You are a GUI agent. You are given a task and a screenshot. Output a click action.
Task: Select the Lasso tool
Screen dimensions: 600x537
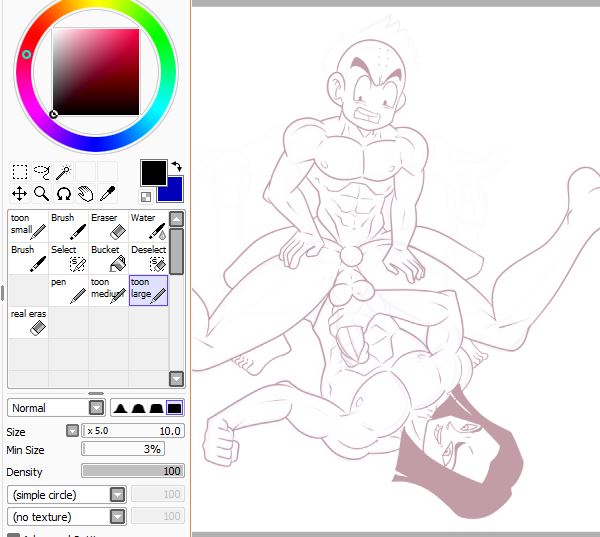[41, 172]
